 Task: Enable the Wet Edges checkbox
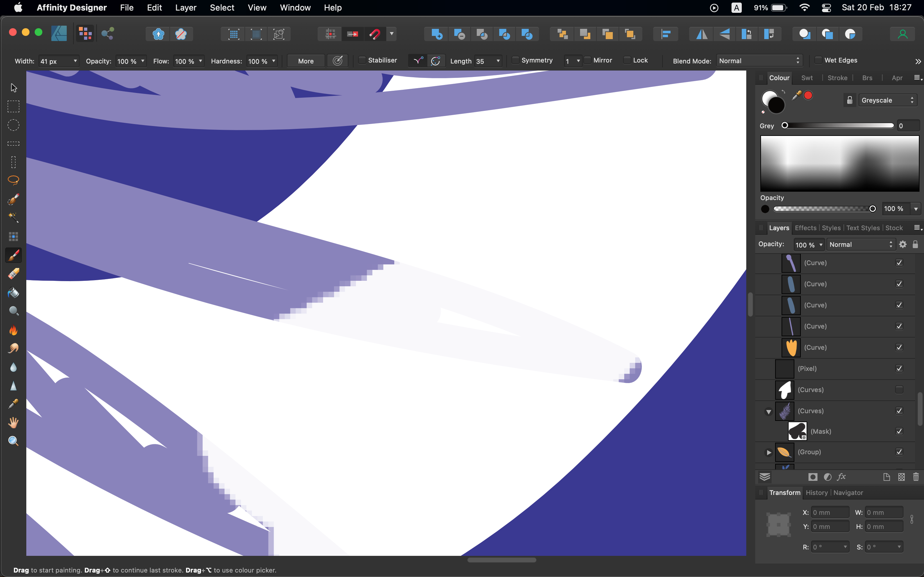(818, 60)
